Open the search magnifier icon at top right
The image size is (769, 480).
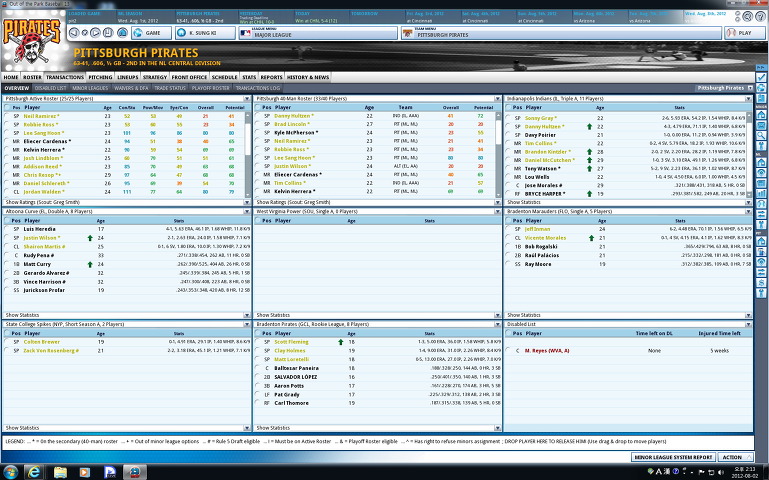tap(747, 16)
